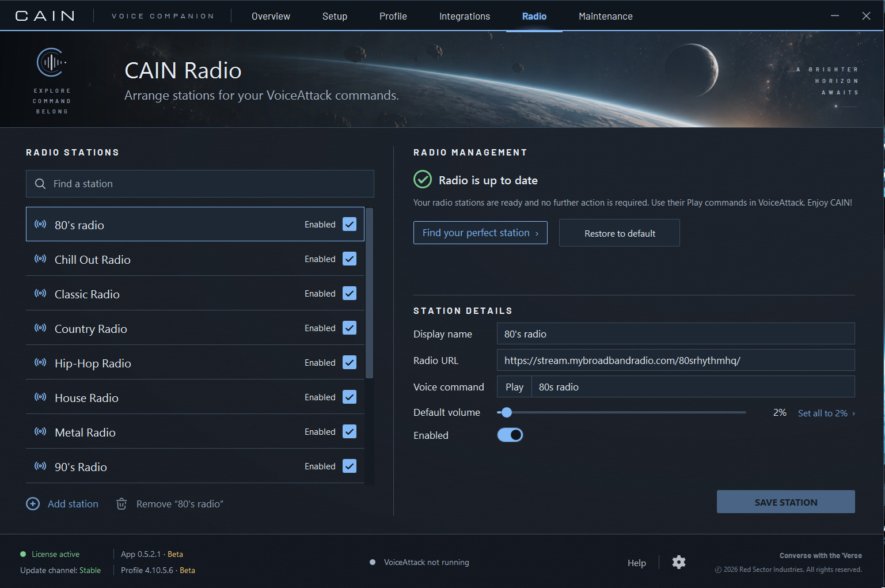Click the broadcast icon beside Country Radio
The image size is (885, 588).
point(40,328)
